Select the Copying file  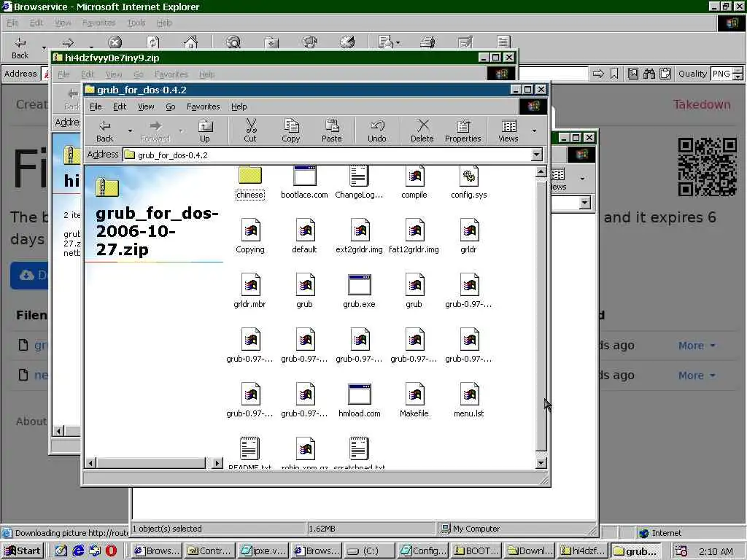250,237
